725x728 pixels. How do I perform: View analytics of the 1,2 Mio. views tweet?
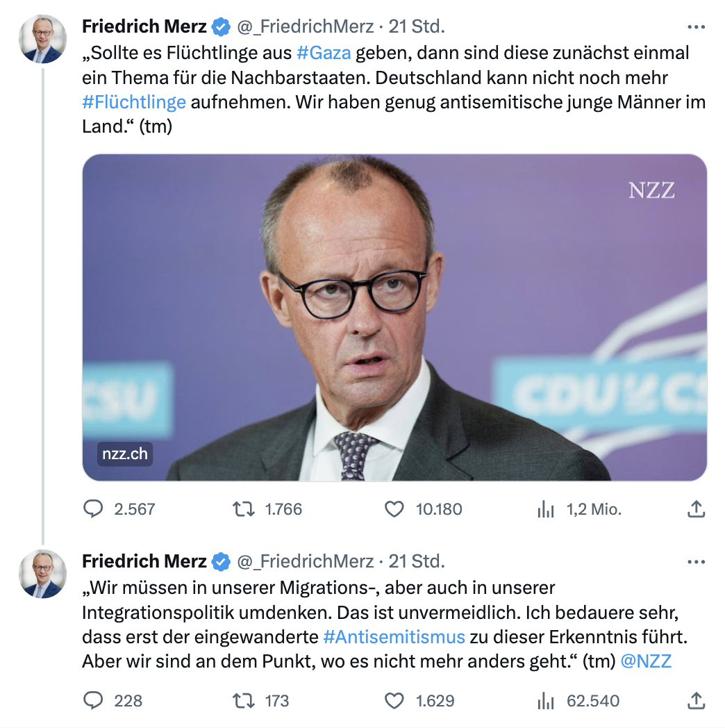click(547, 509)
